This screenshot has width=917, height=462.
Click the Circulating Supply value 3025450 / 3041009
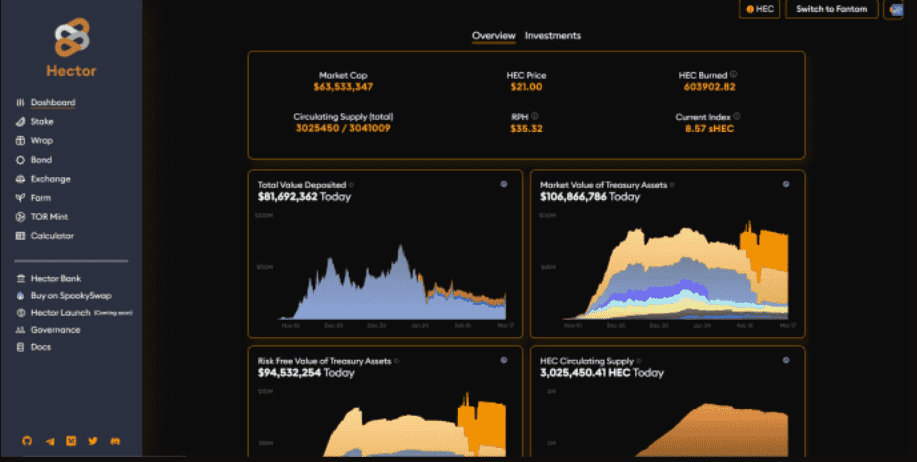tap(343, 128)
